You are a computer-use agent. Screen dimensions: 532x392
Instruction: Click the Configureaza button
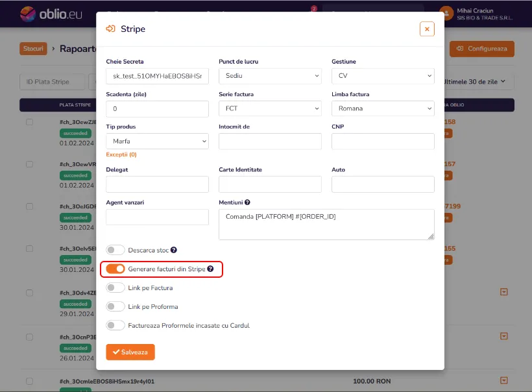point(482,49)
